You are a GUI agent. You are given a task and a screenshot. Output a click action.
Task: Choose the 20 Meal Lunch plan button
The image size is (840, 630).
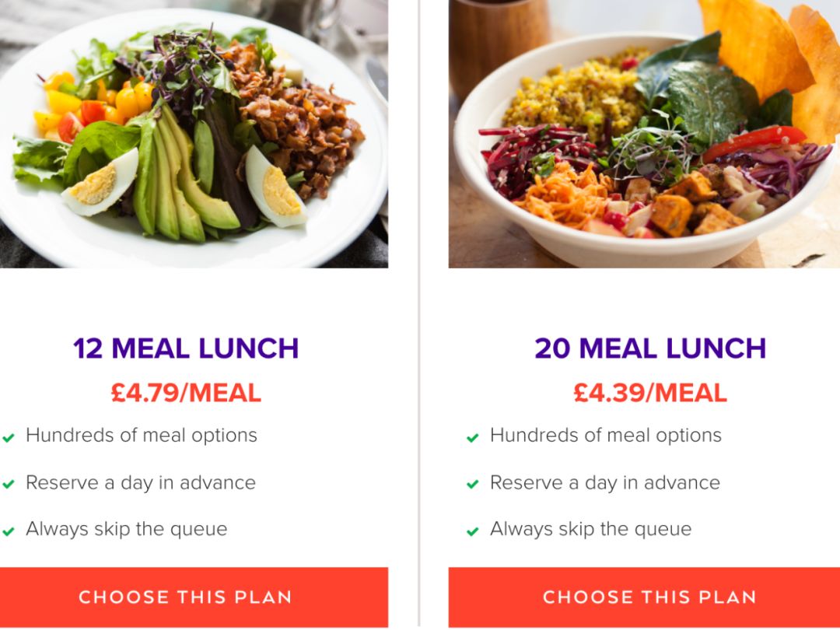649,597
